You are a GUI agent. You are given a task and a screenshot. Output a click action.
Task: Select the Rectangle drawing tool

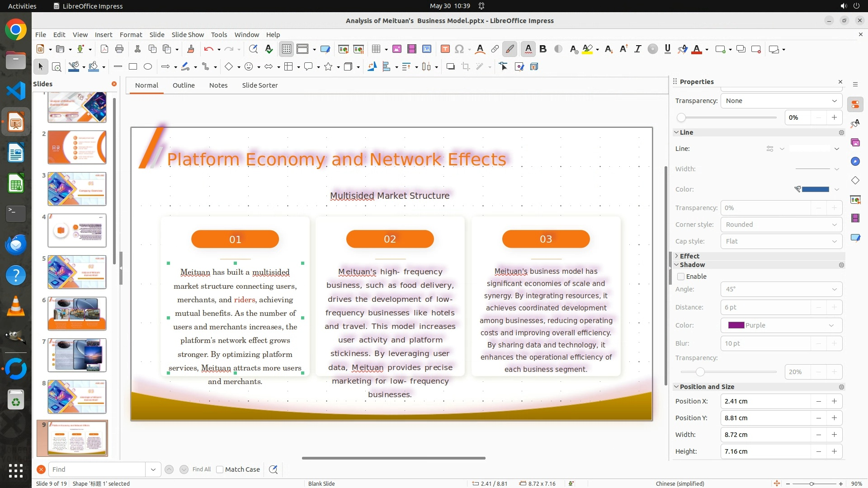133,67
